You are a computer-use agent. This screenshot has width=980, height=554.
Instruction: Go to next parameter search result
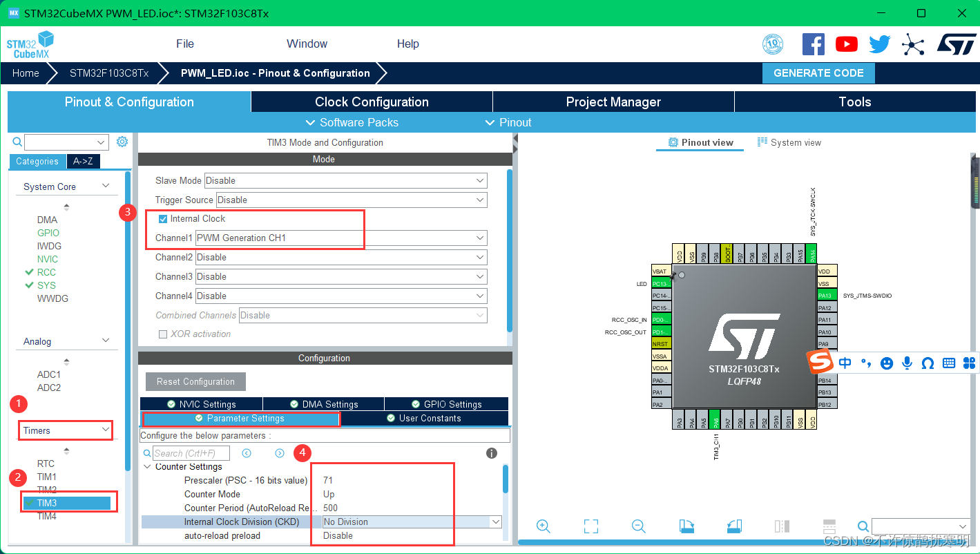point(280,453)
